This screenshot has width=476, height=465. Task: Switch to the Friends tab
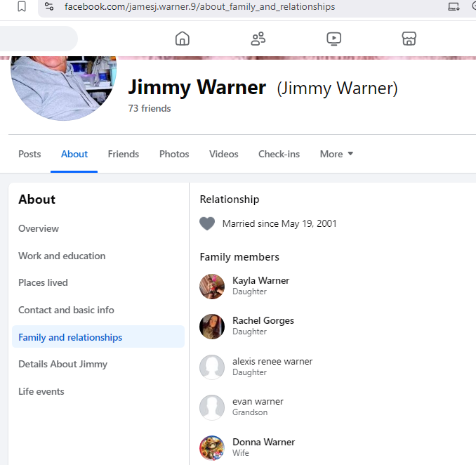click(x=124, y=154)
